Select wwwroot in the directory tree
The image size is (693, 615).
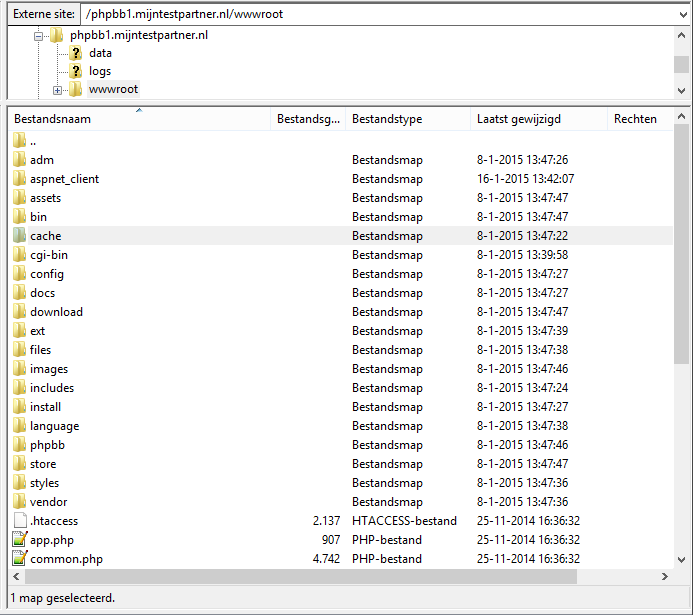pos(113,89)
